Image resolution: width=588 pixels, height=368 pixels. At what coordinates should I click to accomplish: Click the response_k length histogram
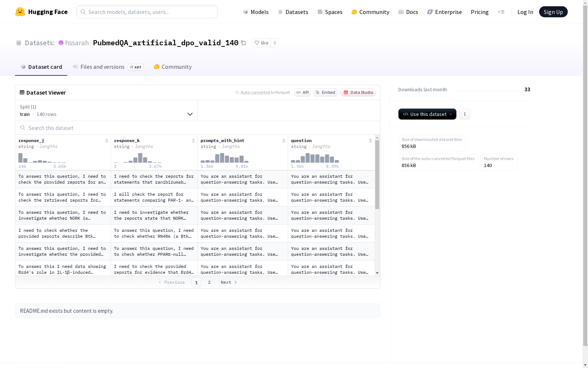pos(138,158)
